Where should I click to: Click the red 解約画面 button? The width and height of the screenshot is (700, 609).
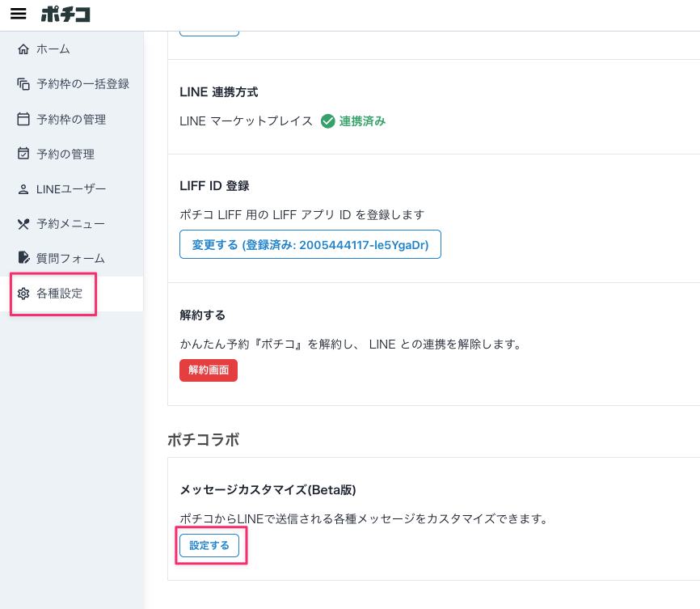[209, 370]
